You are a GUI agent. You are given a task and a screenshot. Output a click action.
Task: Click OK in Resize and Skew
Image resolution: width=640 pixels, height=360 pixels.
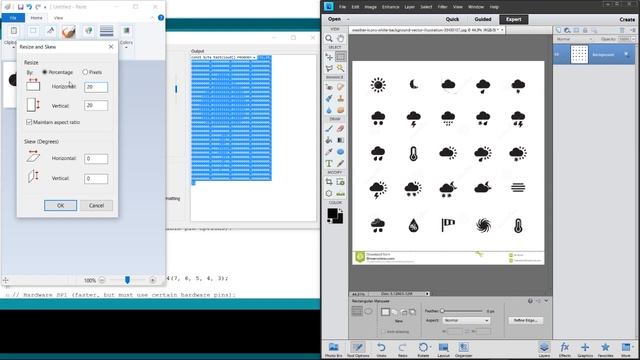point(60,205)
